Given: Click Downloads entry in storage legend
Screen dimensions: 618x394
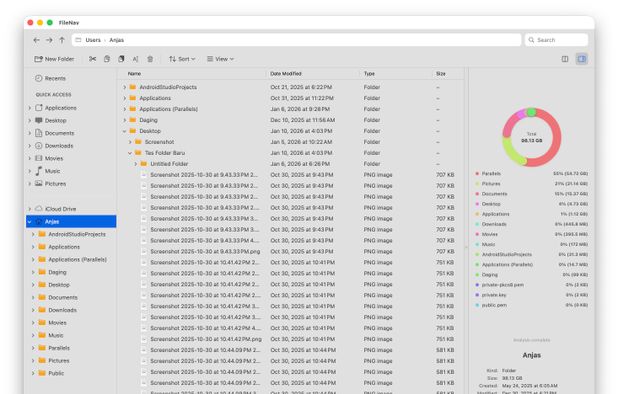Looking at the screenshot, I should point(531,224).
